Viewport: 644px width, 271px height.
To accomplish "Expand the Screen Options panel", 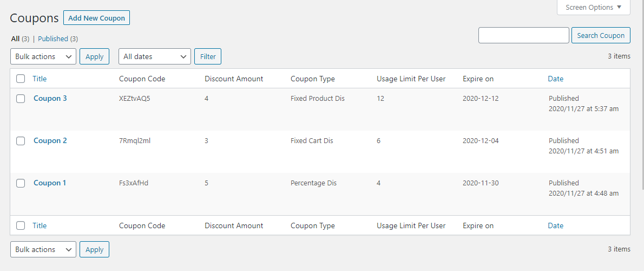I will [x=593, y=8].
